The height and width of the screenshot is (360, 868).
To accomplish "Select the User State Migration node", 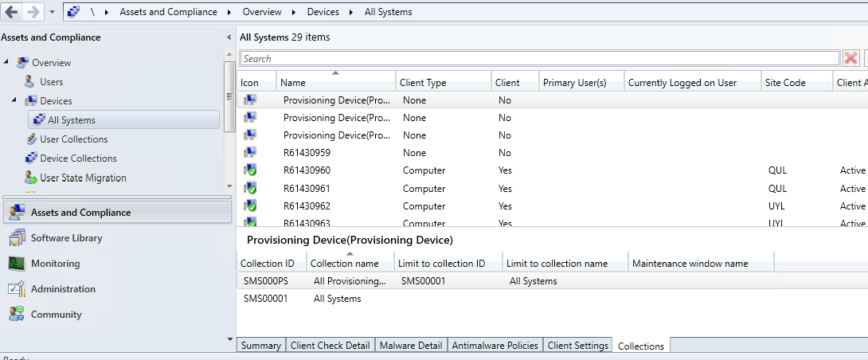I will pyautogui.click(x=83, y=178).
